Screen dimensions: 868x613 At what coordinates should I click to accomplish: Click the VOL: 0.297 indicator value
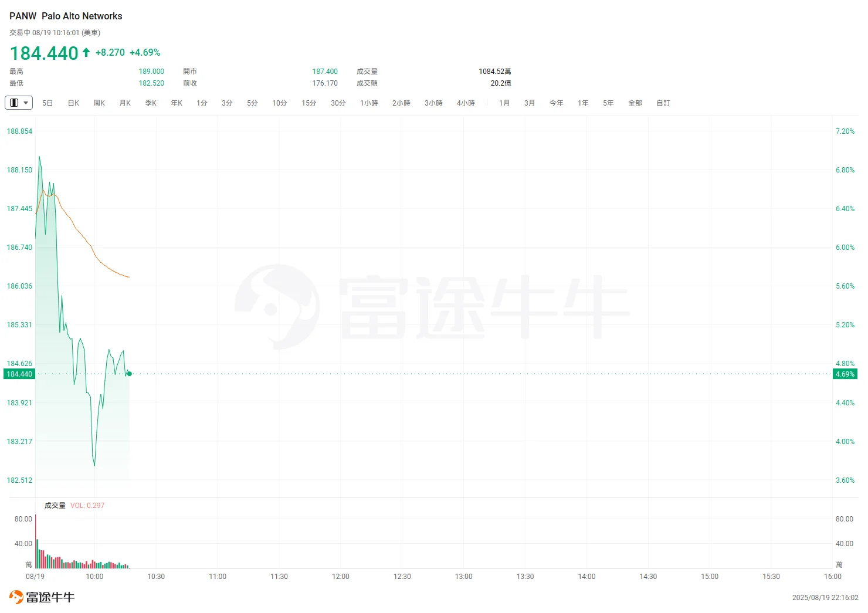[87, 506]
